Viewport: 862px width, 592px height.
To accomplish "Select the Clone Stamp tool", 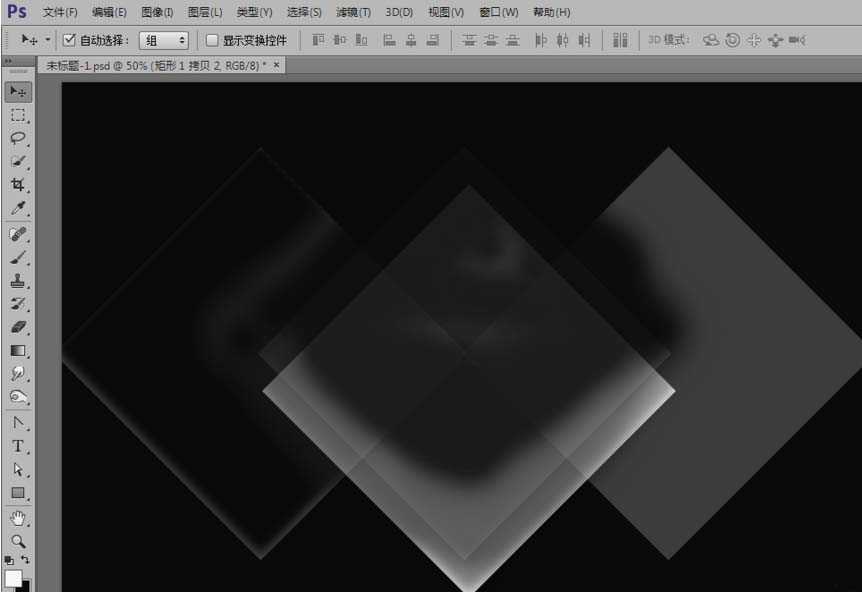I will coord(18,281).
